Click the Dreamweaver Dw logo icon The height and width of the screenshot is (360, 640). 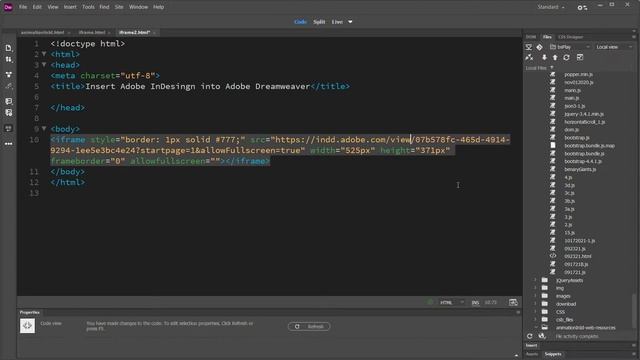pos(8,7)
